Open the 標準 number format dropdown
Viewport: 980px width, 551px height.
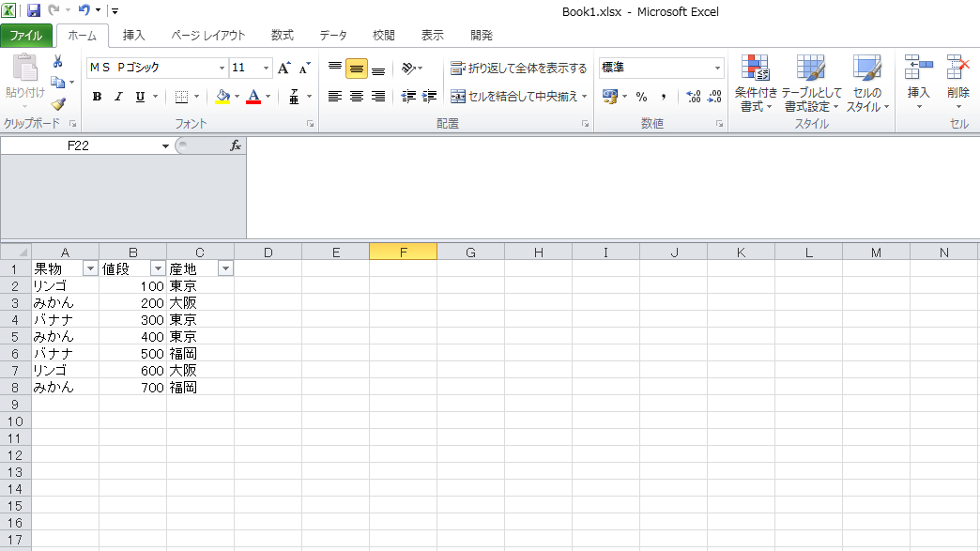tap(717, 68)
